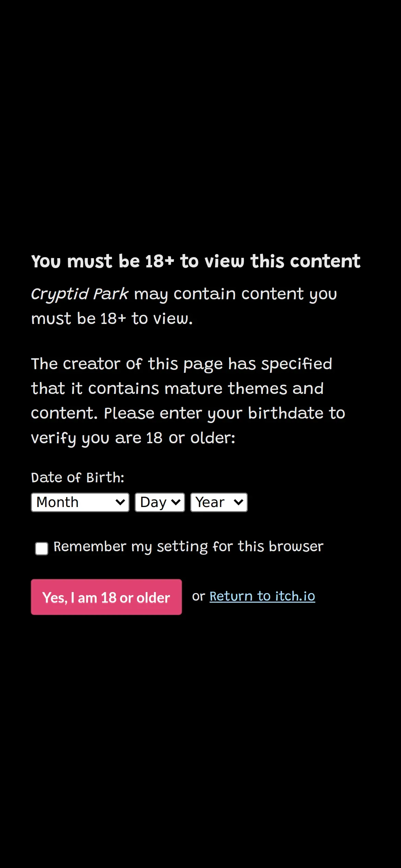Click the text "verify you are 18 or older:"
This screenshot has height=868, width=401.
point(133,438)
